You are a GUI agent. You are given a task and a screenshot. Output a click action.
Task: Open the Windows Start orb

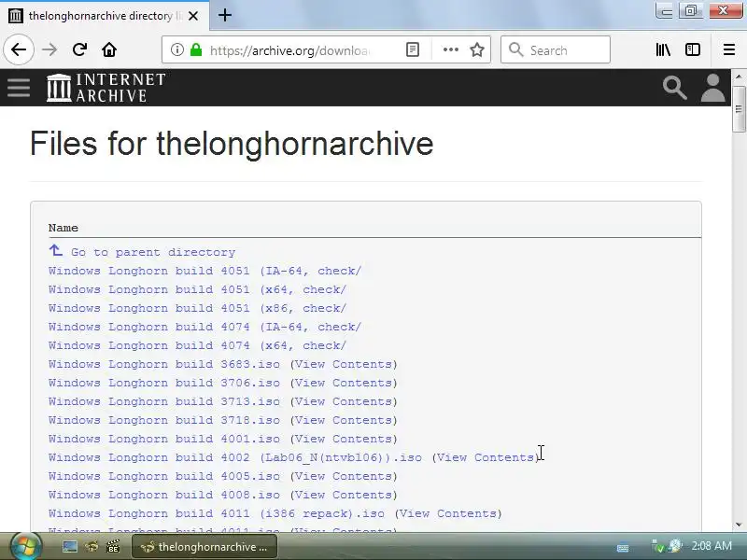pyautogui.click(x=26, y=546)
